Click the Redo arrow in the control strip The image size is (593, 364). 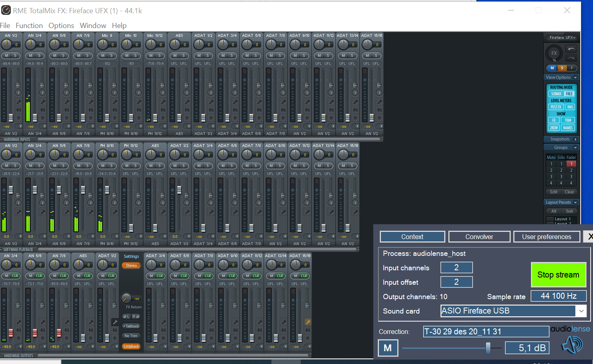571,58
